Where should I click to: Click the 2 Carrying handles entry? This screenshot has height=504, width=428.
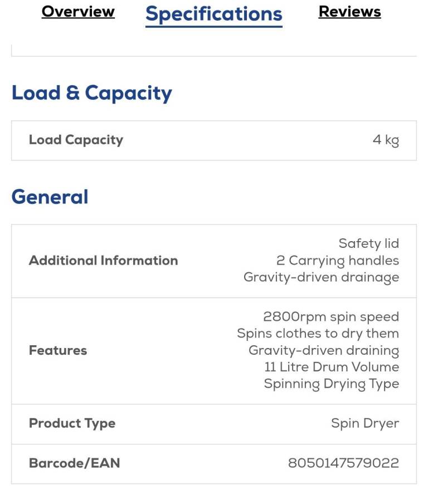[x=338, y=261]
